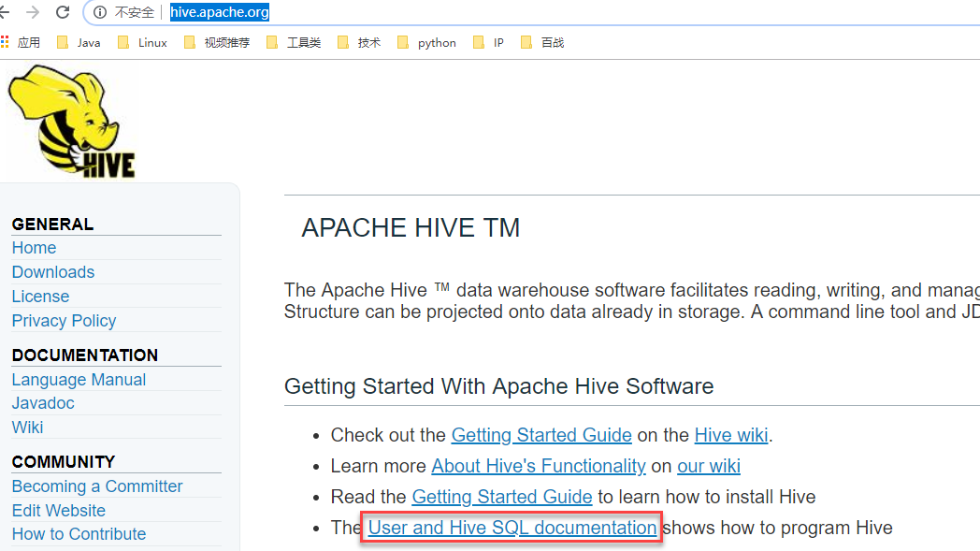Navigate forward using the browser arrow
The image size is (980, 551).
pos(36,12)
